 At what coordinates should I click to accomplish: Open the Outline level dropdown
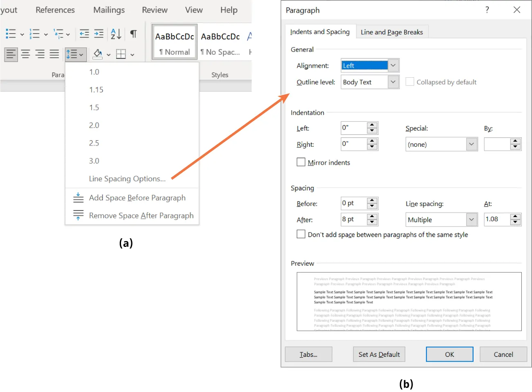pyautogui.click(x=393, y=82)
